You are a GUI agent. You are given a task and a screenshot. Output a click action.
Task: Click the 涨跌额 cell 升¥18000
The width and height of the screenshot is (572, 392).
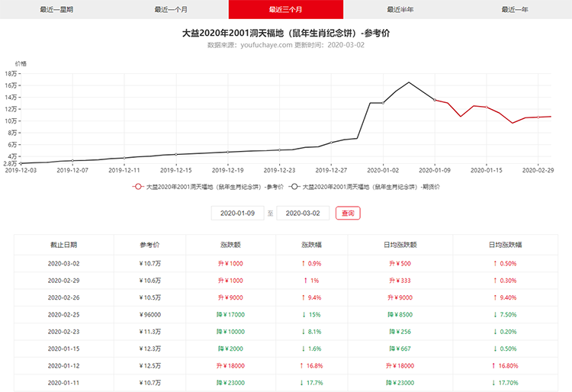pyautogui.click(x=230, y=366)
